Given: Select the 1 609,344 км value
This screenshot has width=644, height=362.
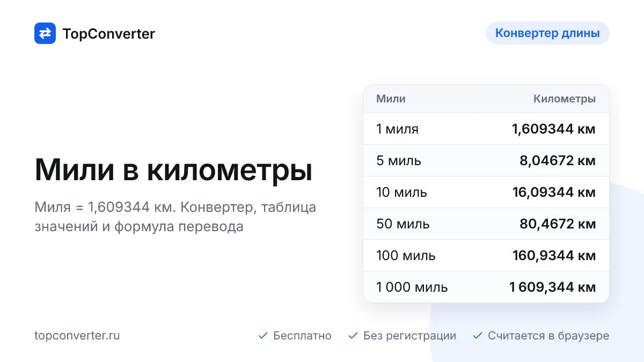Looking at the screenshot, I should (x=552, y=287).
